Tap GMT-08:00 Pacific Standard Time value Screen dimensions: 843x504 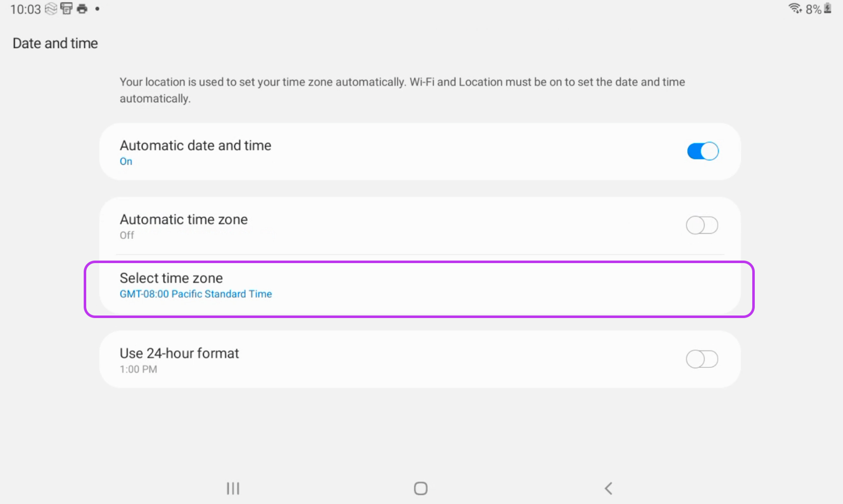coord(196,294)
